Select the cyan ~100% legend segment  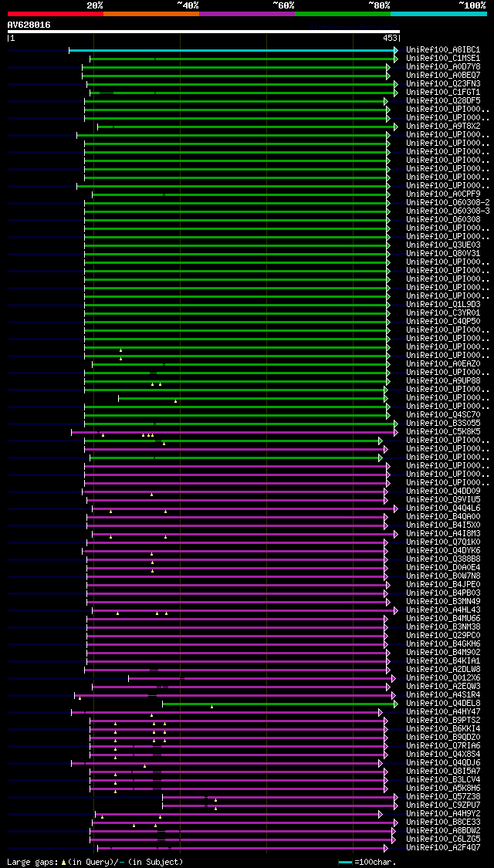click(438, 13)
